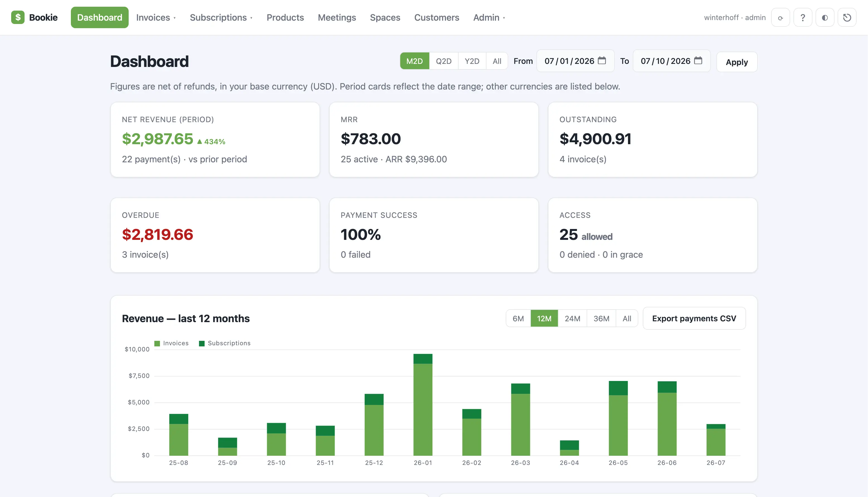Click the '4 invoice(s)' outstanding text
868x497 pixels.
tap(583, 159)
